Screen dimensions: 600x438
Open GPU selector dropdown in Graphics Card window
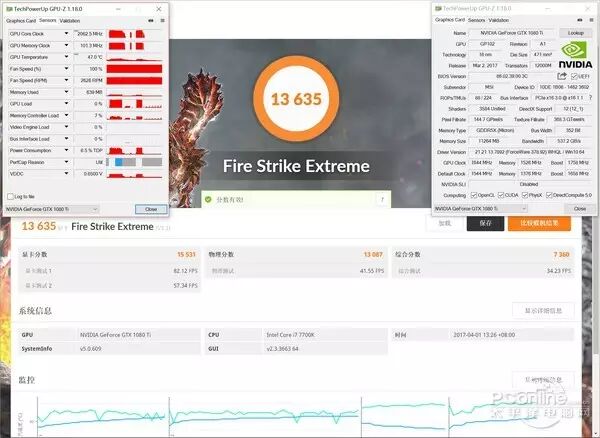(481, 208)
